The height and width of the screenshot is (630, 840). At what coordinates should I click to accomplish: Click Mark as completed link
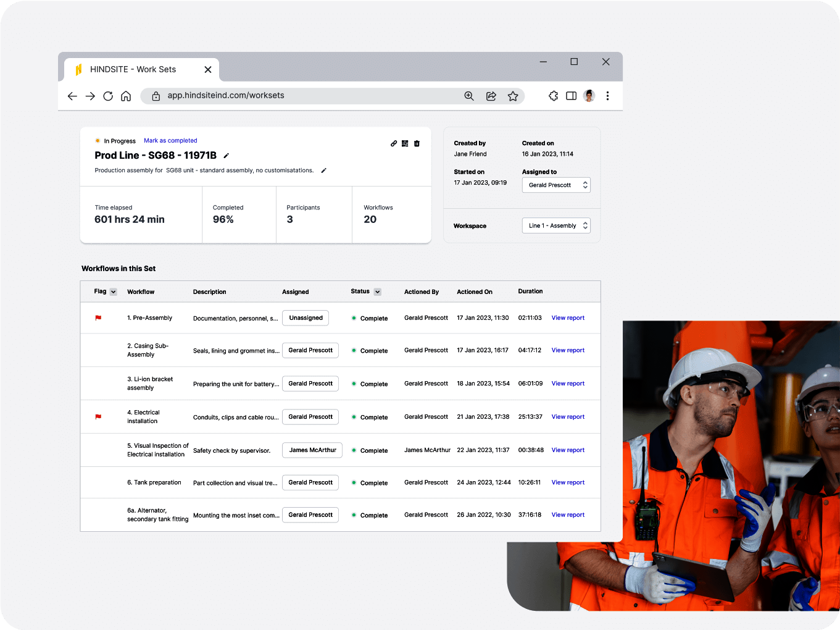tap(170, 141)
